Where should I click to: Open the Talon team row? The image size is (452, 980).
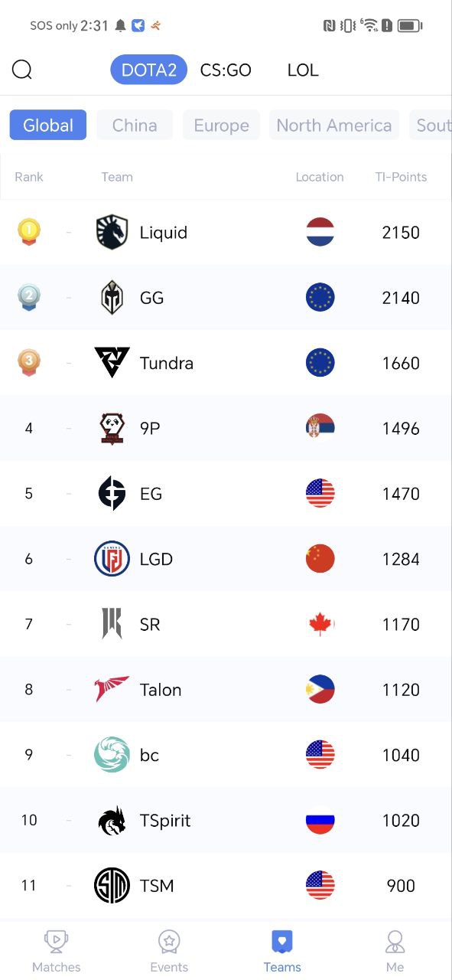226,689
